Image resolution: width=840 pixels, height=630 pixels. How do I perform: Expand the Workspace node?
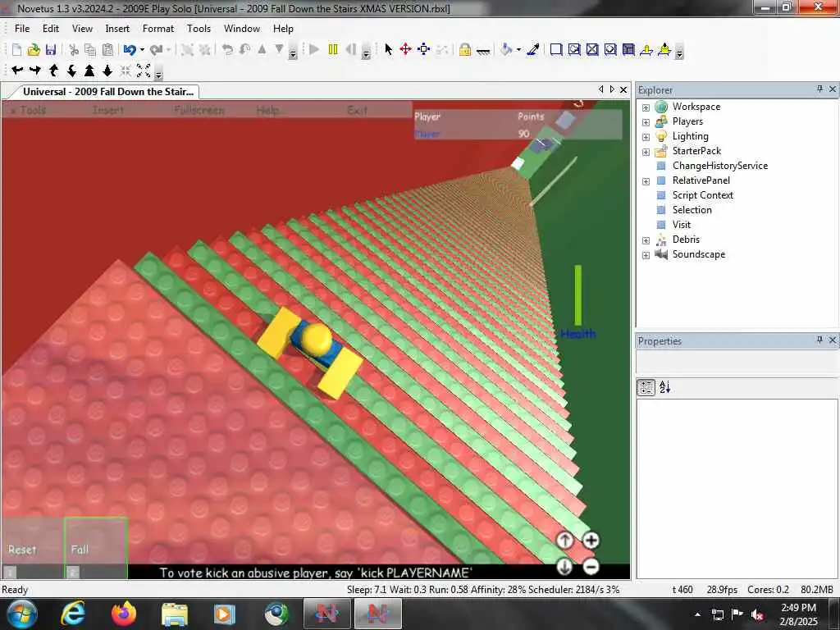click(x=646, y=107)
